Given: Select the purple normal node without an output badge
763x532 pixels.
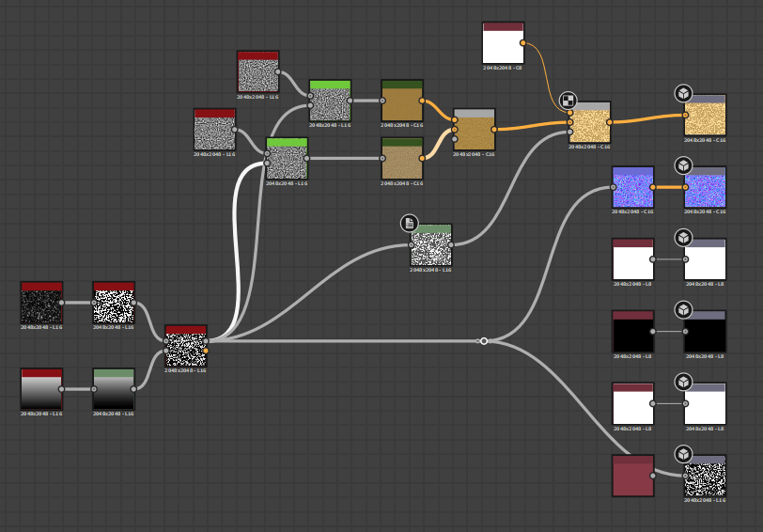Looking at the screenshot, I should [x=632, y=187].
